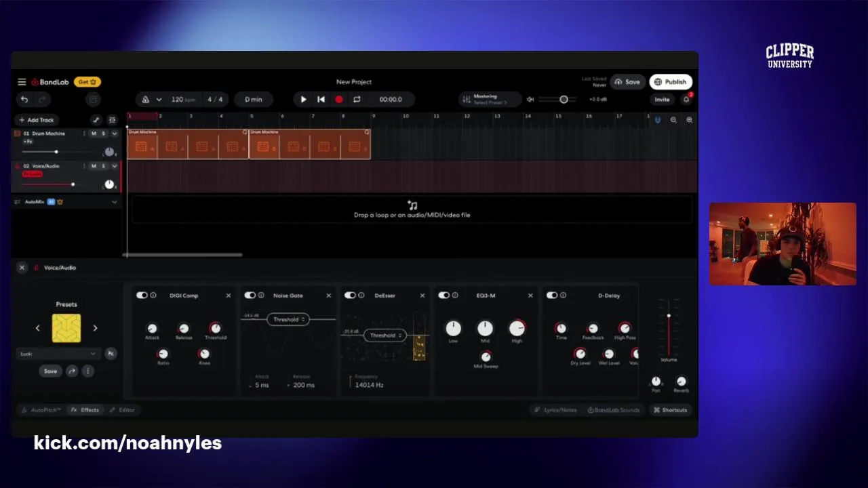Select the first Drum Machine region
Image resolution: width=868 pixels, height=488 pixels.
point(188,144)
